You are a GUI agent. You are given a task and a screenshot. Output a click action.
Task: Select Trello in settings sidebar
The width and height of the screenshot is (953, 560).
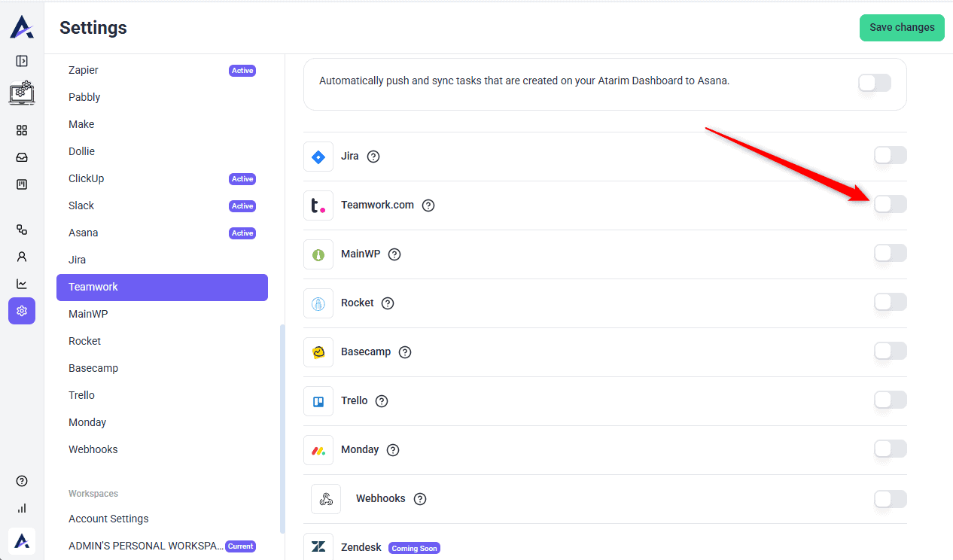(162, 395)
